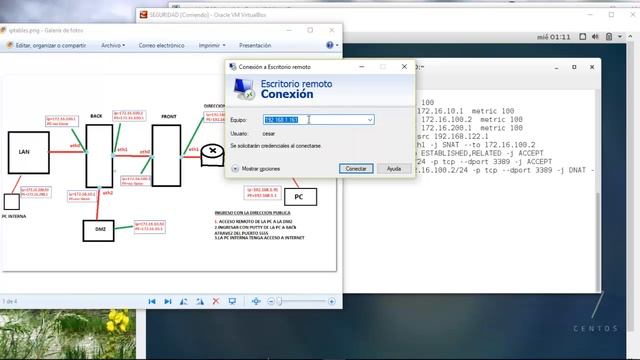Click fit-to-window icon in gallery
The image size is (640, 360).
pyautogui.click(x=256, y=301)
